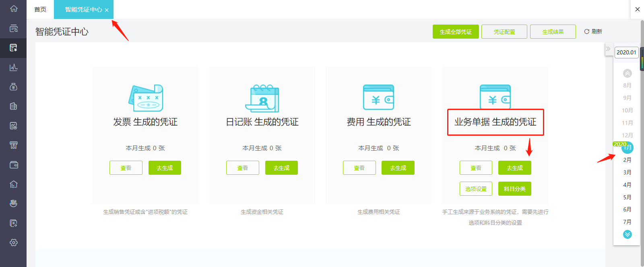Select the 智能凭证中心 tab
644x267 pixels.
83,9
